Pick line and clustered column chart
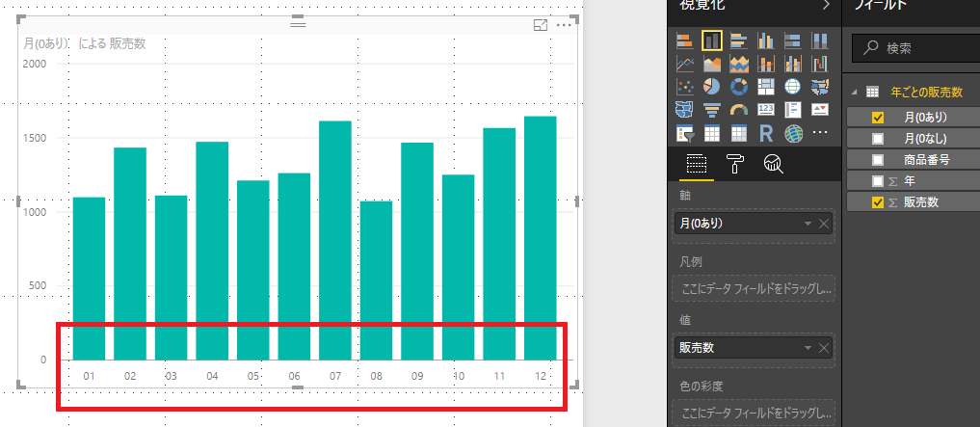The height and width of the screenshot is (427, 980). pyautogui.click(x=792, y=64)
